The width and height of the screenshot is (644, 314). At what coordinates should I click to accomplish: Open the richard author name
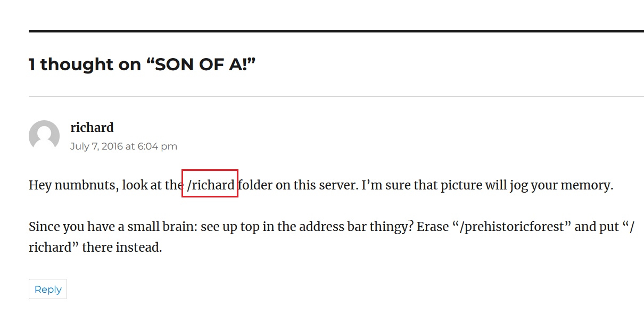[x=92, y=128]
